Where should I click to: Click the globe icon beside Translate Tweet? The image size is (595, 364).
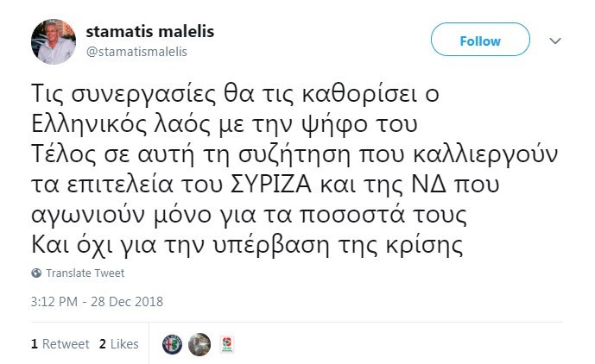[x=36, y=273]
